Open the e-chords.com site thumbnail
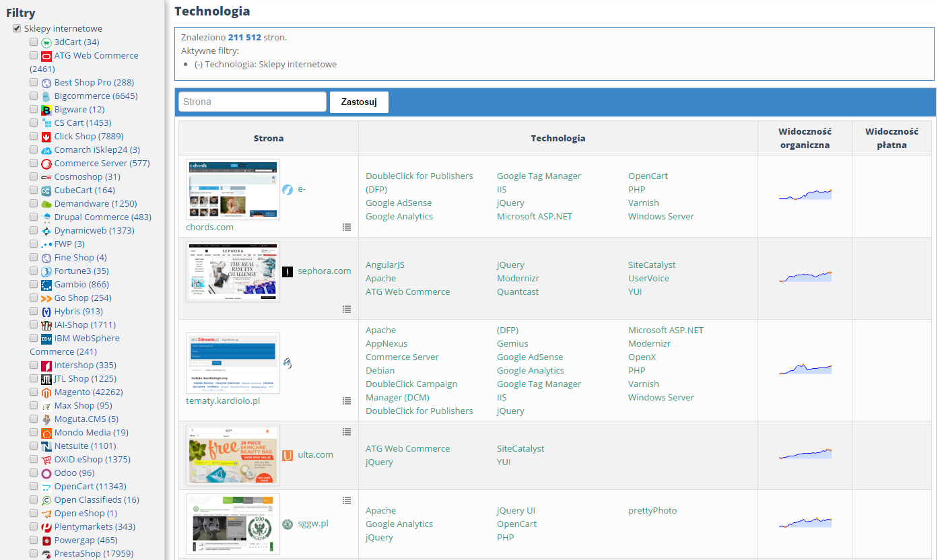Image resolution: width=942 pixels, height=560 pixels. [x=233, y=190]
